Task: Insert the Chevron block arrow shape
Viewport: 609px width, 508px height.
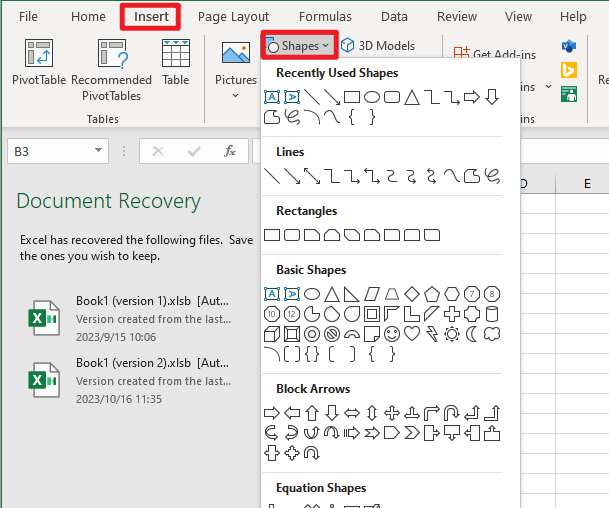Action: coord(412,433)
